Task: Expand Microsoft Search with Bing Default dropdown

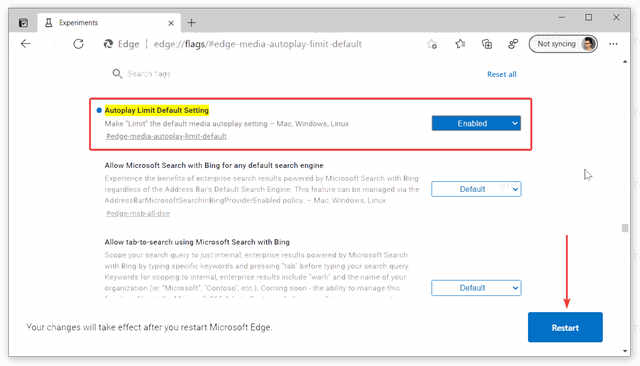Action: pos(476,189)
